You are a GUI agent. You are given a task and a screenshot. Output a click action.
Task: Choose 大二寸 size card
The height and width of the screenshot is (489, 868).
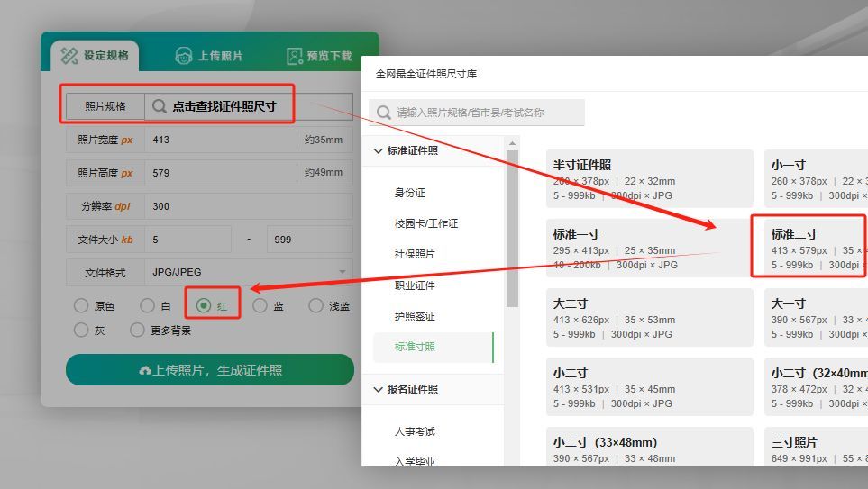pyautogui.click(x=649, y=318)
